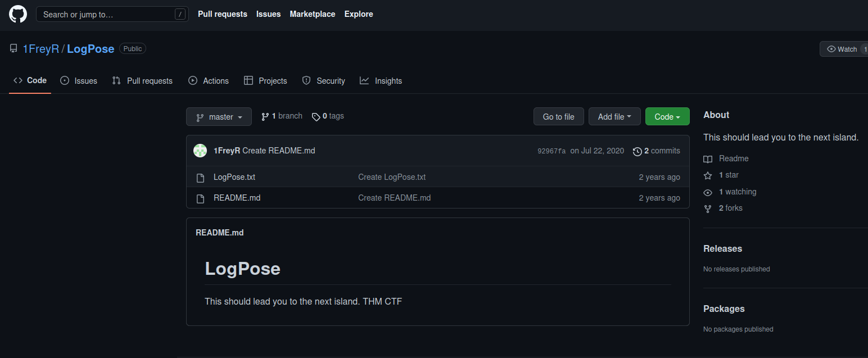The image size is (868, 358).
Task: Click the Issues tab circle icon
Action: 65,80
